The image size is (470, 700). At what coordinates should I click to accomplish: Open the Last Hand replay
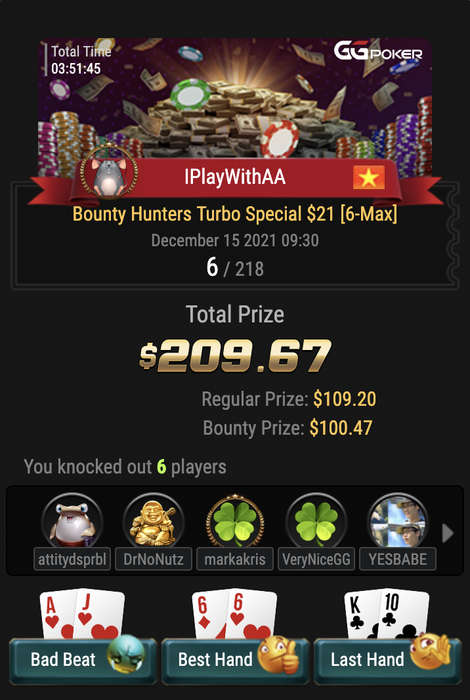pyautogui.click(x=387, y=659)
